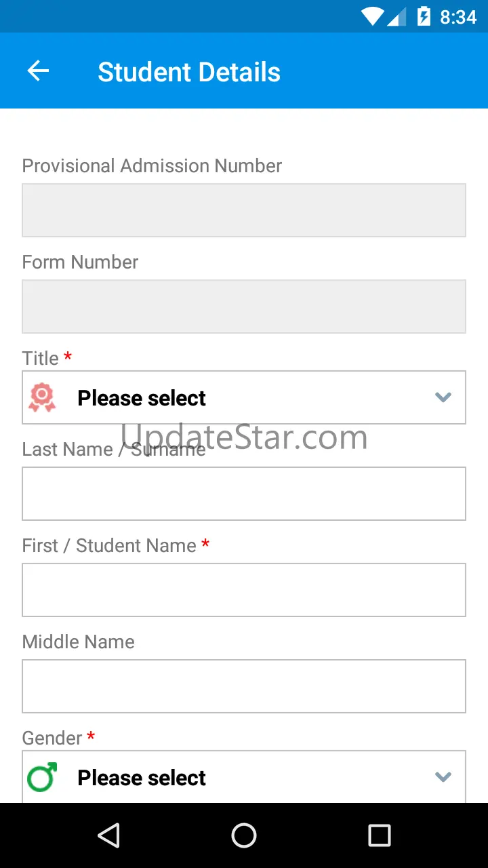Tap the Android back navigation triangle
The image size is (488, 868).
(108, 835)
